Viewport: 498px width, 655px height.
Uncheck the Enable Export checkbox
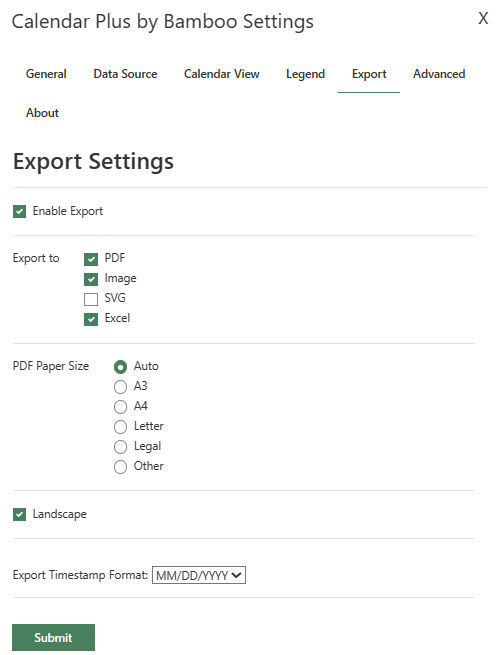point(19,211)
